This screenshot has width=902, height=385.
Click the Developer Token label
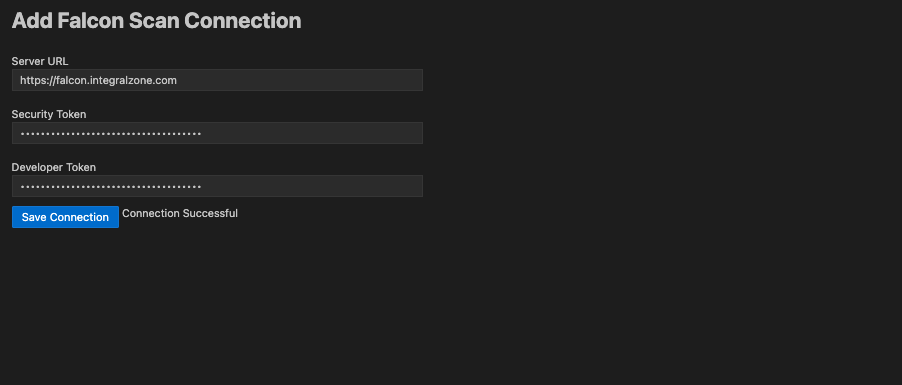(53, 167)
